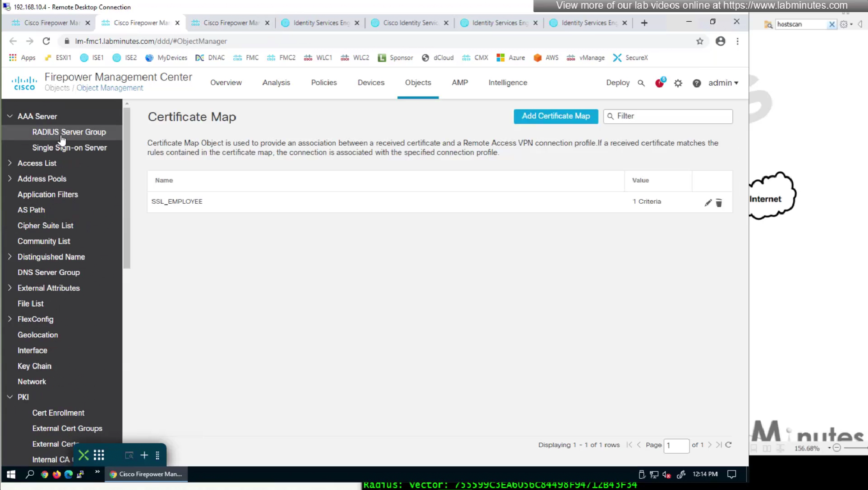
Task: Click the Add Certificate Map button
Action: point(556,116)
